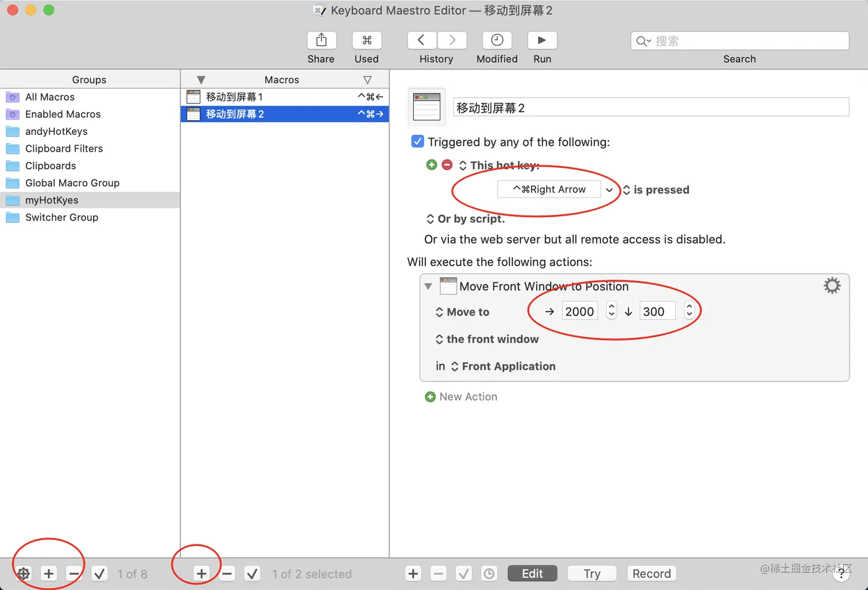Collapse the Move Front Window action triangle
This screenshot has width=868, height=590.
[428, 286]
